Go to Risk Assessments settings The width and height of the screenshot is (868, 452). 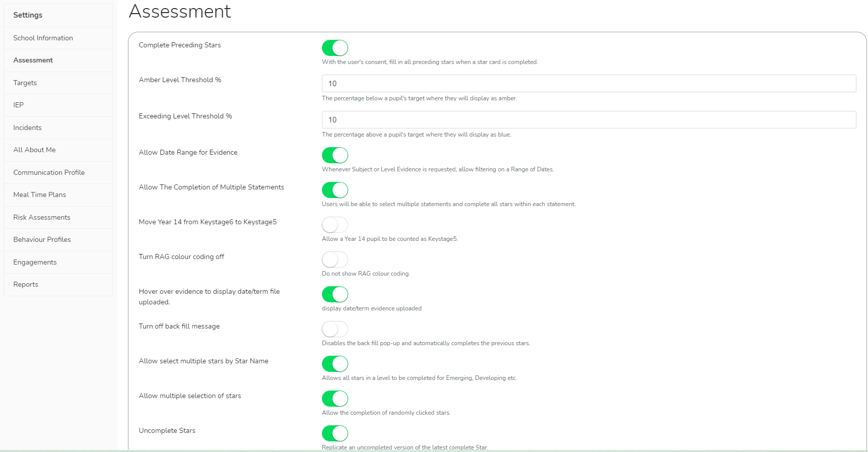pyautogui.click(x=58, y=217)
